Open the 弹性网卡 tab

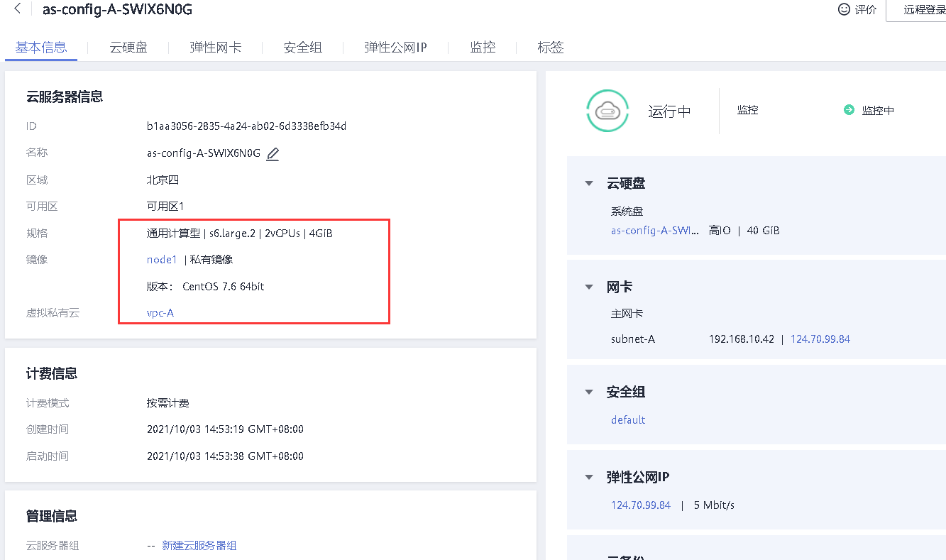[x=216, y=48]
